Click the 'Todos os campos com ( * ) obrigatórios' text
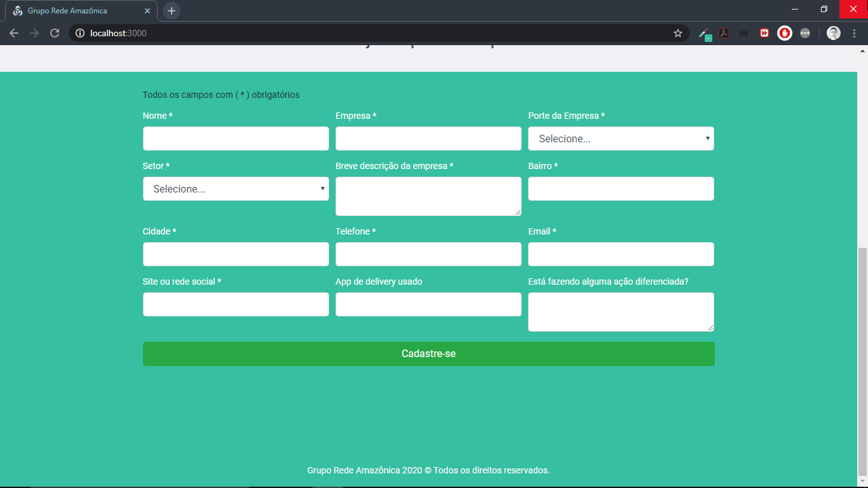The image size is (868, 488). (x=221, y=95)
